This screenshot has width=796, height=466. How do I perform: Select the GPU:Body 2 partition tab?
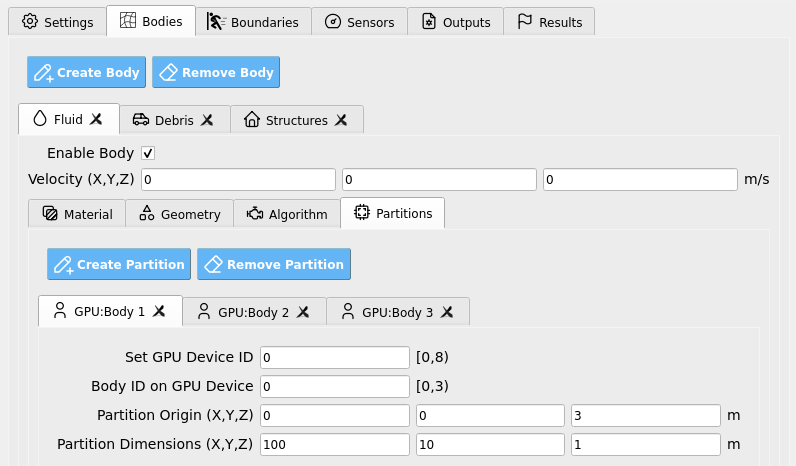click(x=254, y=312)
